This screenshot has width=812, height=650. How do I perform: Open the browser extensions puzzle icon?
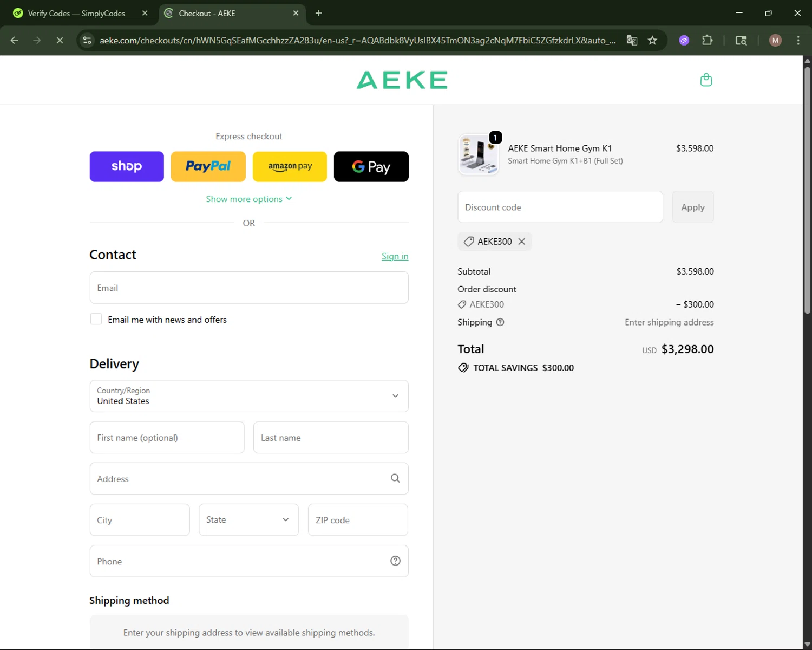coord(707,40)
